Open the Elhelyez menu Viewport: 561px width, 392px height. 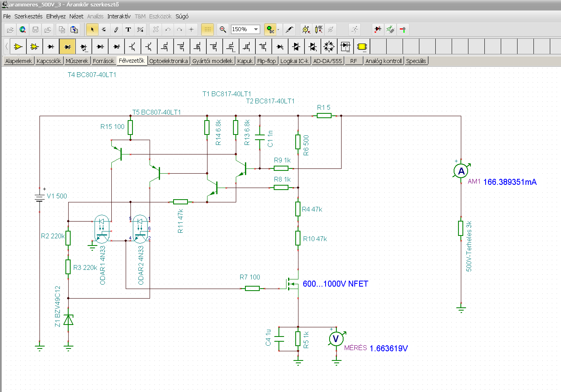click(56, 16)
